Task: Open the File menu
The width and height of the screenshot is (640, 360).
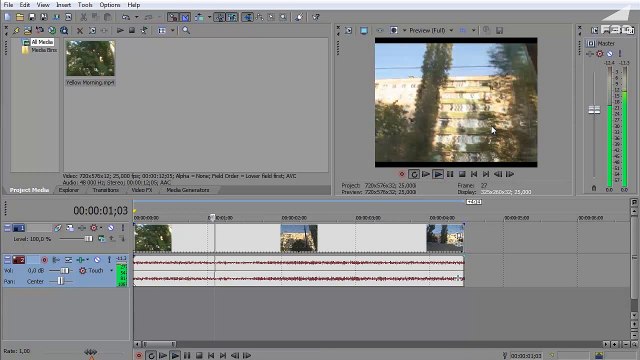Action: pos(8,5)
